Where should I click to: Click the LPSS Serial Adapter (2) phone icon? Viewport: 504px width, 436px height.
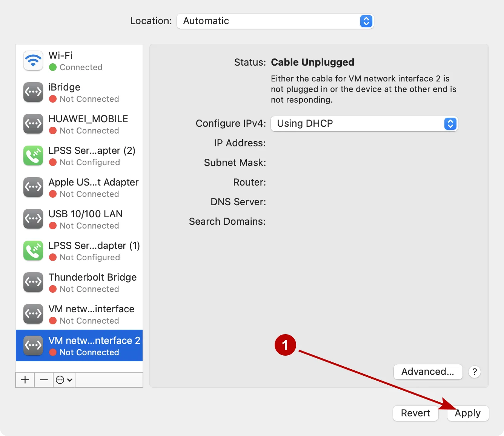click(x=33, y=155)
